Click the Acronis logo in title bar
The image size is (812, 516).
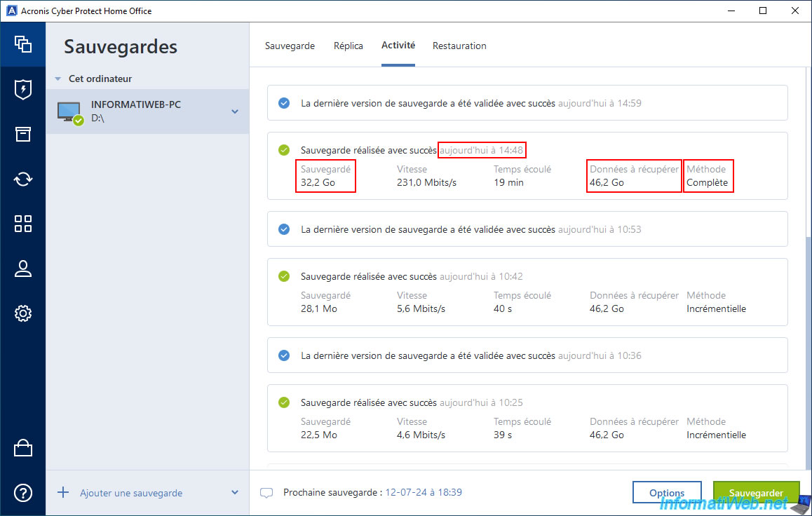point(11,11)
